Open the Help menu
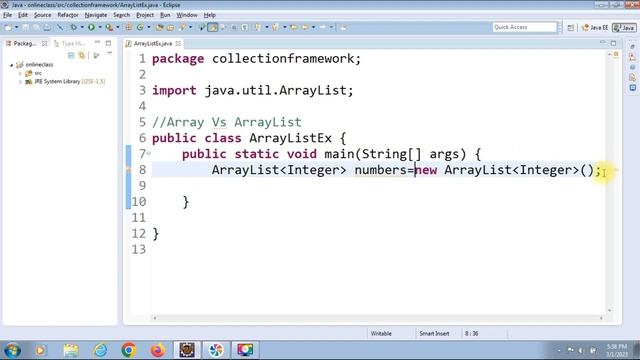Viewport: 640px width, 360px height. tap(209, 15)
